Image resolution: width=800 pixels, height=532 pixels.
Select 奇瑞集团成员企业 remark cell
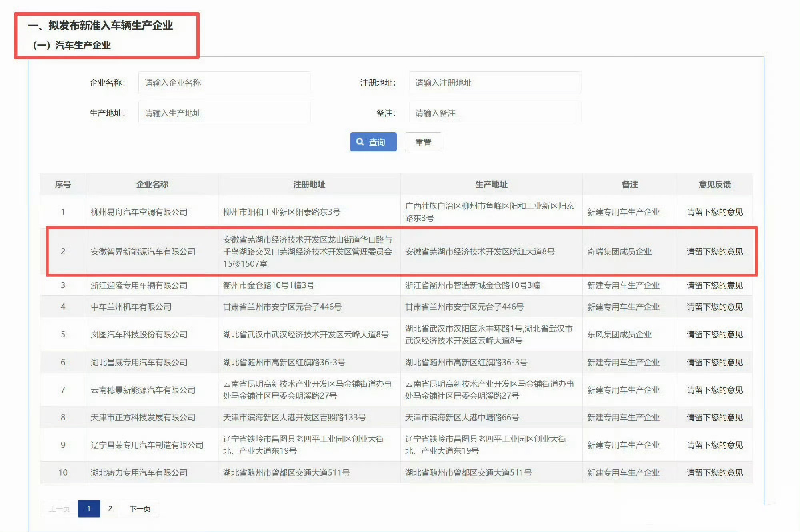619,251
